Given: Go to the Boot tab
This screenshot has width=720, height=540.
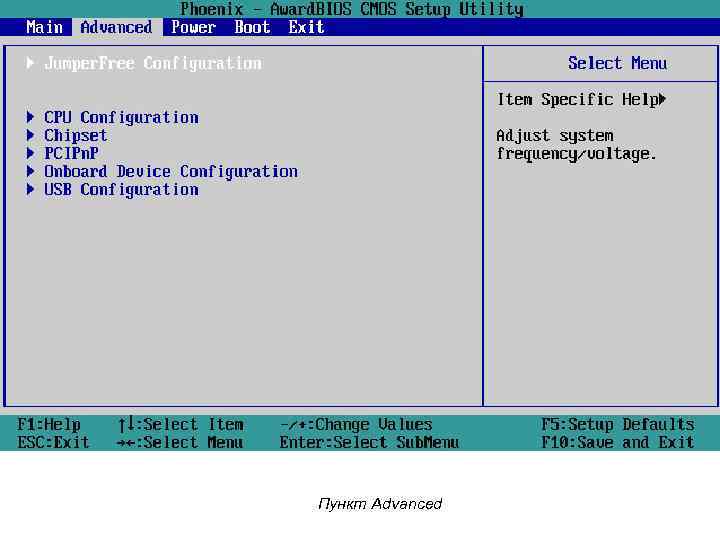Looking at the screenshot, I should point(252,27).
